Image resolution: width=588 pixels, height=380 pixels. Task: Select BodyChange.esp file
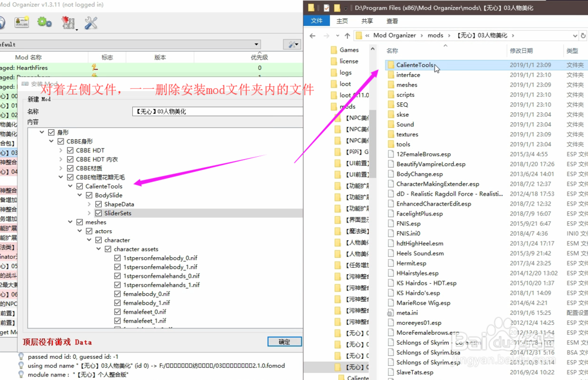(x=419, y=174)
